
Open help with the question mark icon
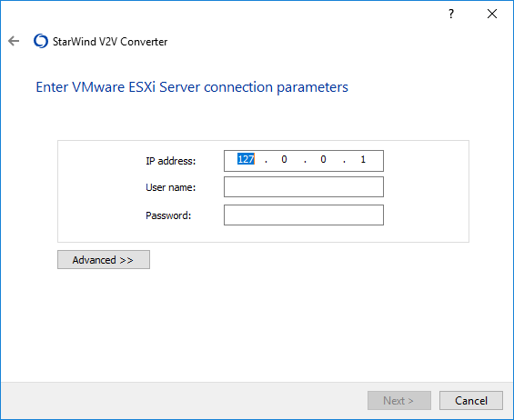(451, 14)
